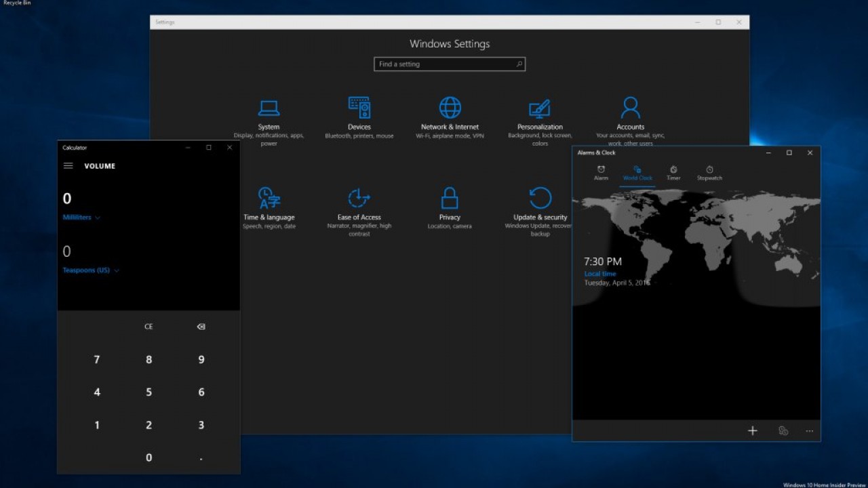Open Recycle Bin on desktop
868x488 pixels.
pos(17,3)
